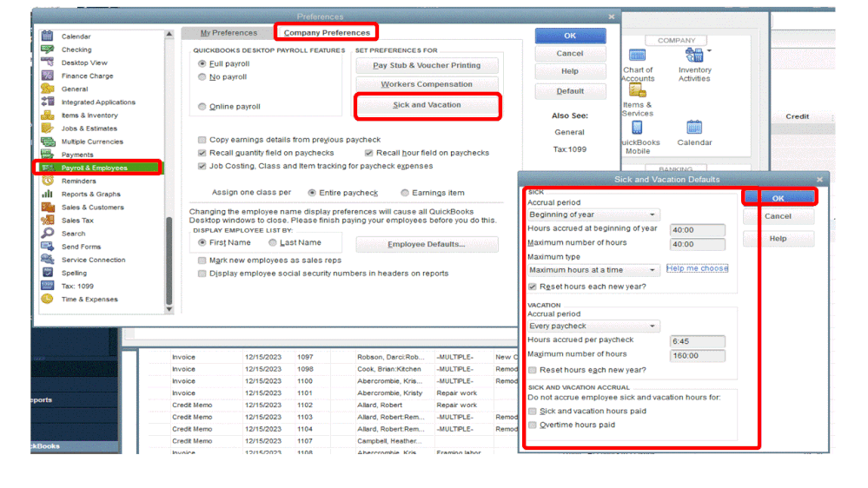This screenshot has width=868, height=488.
Task: Open Inventory Activities icon on home page
Action: [x=693, y=56]
